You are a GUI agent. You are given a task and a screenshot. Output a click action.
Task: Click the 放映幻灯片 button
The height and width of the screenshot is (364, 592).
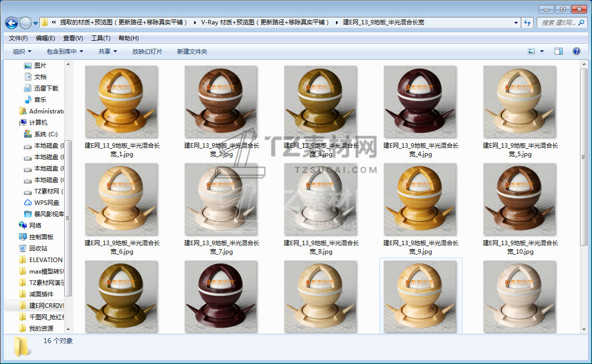tap(147, 52)
